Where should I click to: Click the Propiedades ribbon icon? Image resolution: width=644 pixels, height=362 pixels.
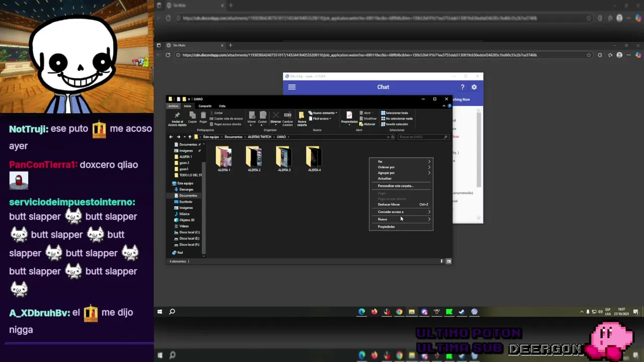(349, 115)
